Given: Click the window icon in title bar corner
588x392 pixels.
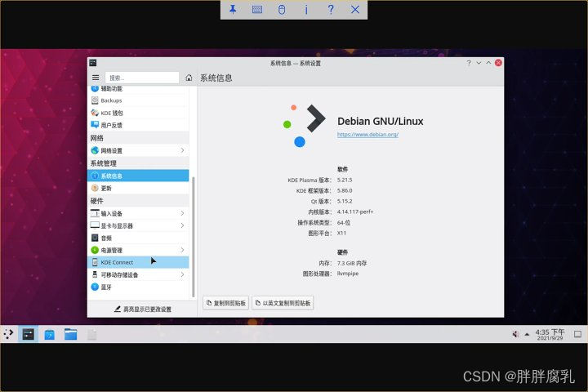Looking at the screenshot, I should (93, 63).
